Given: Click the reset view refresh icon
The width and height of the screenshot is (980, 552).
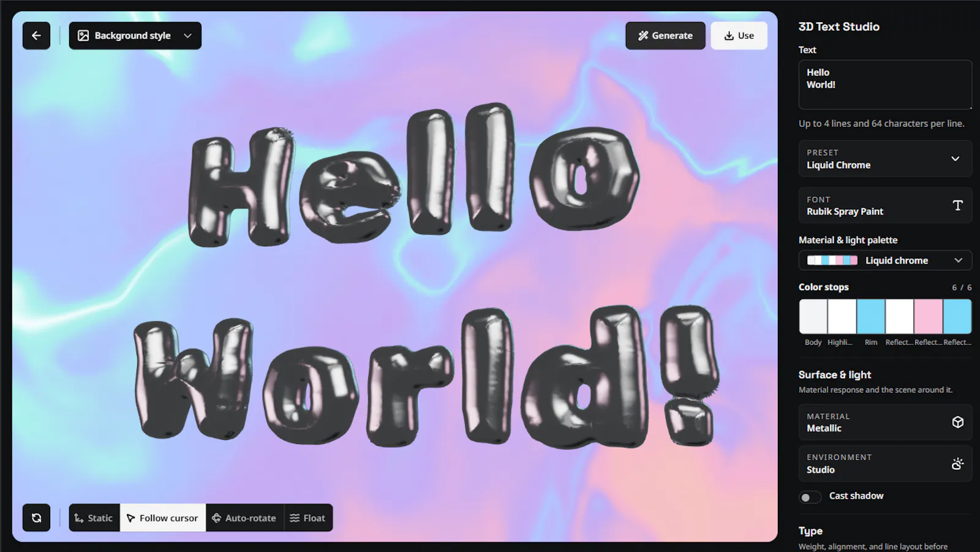Looking at the screenshot, I should tap(36, 518).
